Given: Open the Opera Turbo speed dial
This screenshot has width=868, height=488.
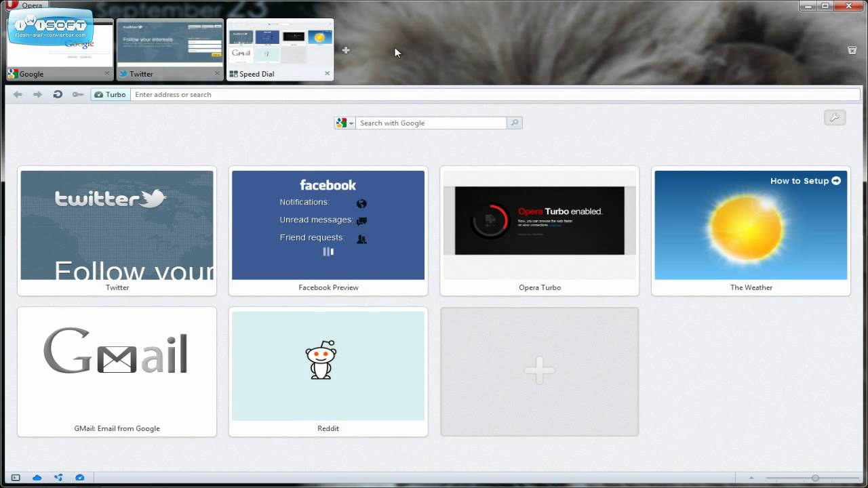Looking at the screenshot, I should click(x=540, y=225).
